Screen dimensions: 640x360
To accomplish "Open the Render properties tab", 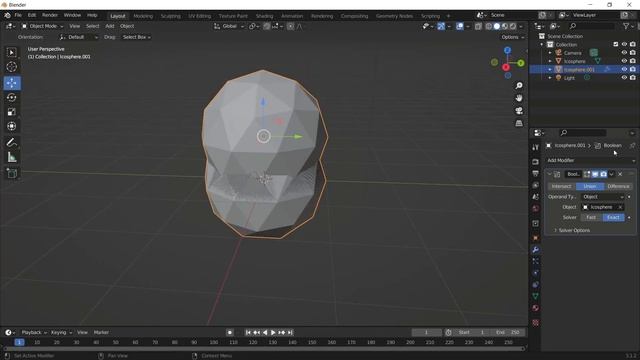I will (x=536, y=162).
